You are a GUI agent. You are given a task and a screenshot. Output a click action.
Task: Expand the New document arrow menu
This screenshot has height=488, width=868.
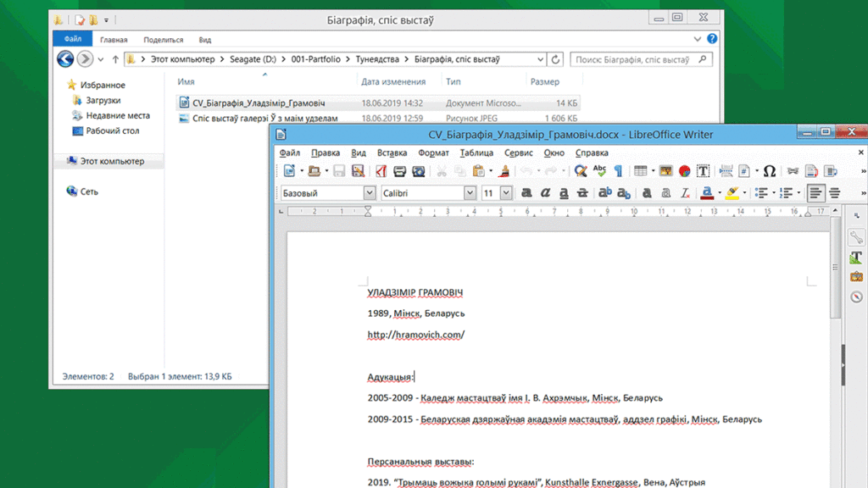point(302,171)
